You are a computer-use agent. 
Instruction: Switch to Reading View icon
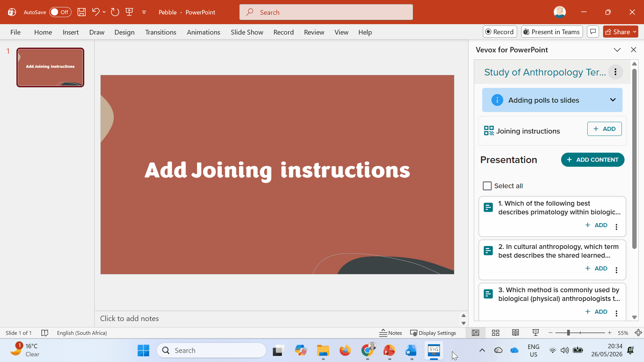click(515, 333)
